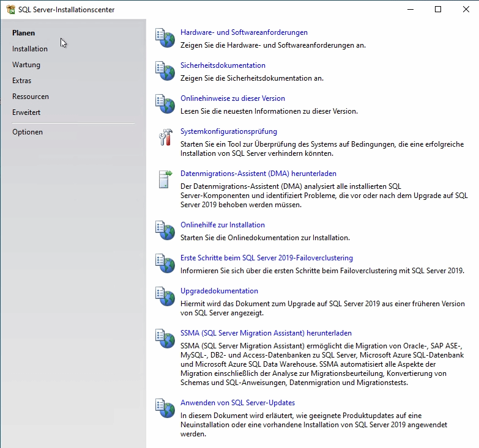Viewport: 479px width, 448px height.
Task: Click the tools icon for Systemkonfigurationsprüfung
Action: tap(165, 137)
